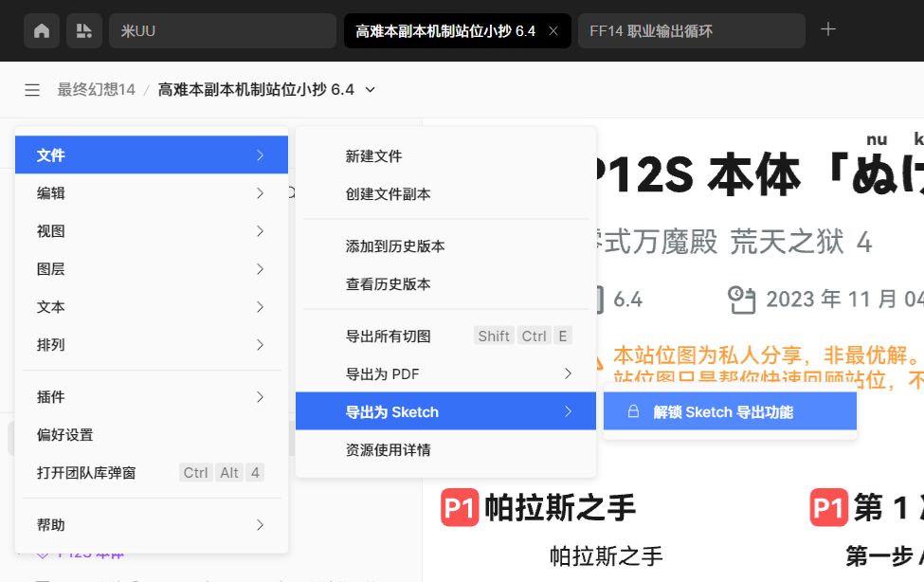Choose 创建文件副本
924x582 pixels.
pos(445,194)
